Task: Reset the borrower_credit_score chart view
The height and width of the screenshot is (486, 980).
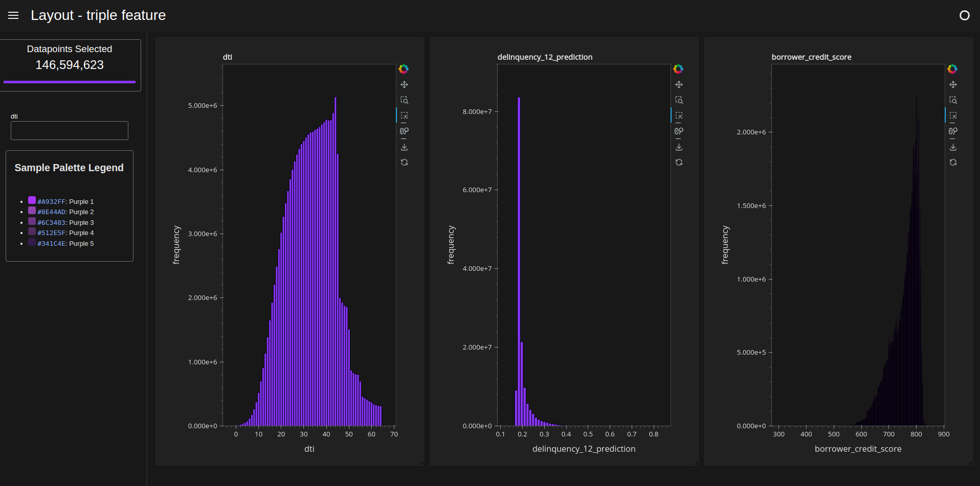Action: 953,163
